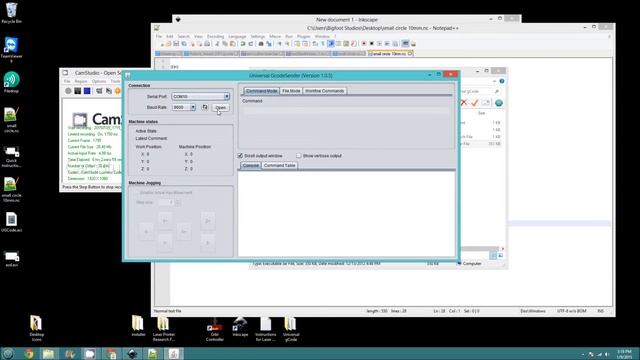Open UGCode desktop file icon
Image resolution: width=640 pixels, height=360 pixels.
[x=11, y=222]
